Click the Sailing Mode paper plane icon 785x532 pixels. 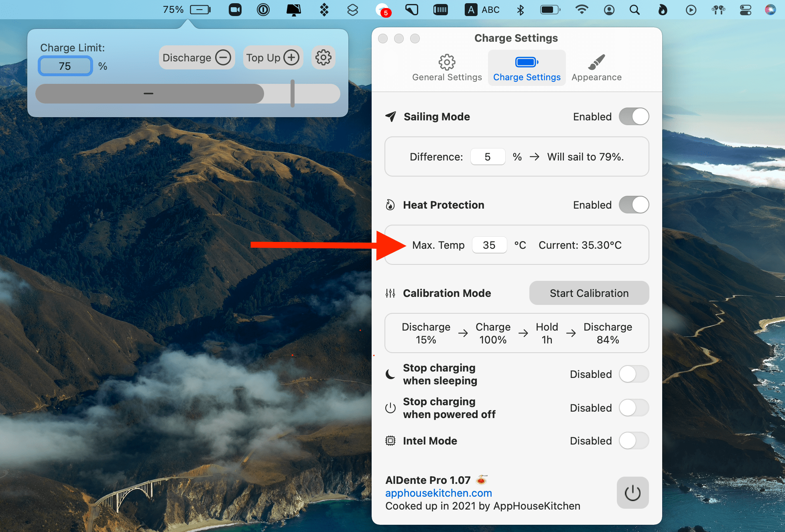pos(390,116)
